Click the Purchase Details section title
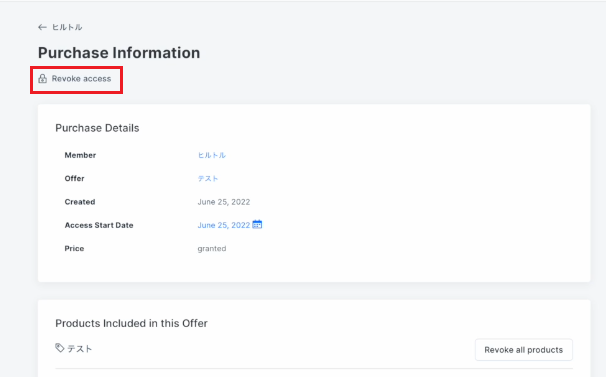 [97, 128]
